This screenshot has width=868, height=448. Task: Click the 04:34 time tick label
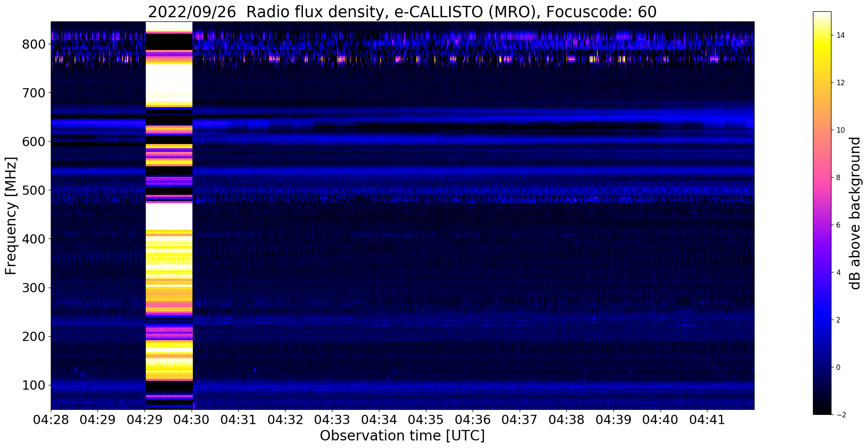tap(379, 420)
